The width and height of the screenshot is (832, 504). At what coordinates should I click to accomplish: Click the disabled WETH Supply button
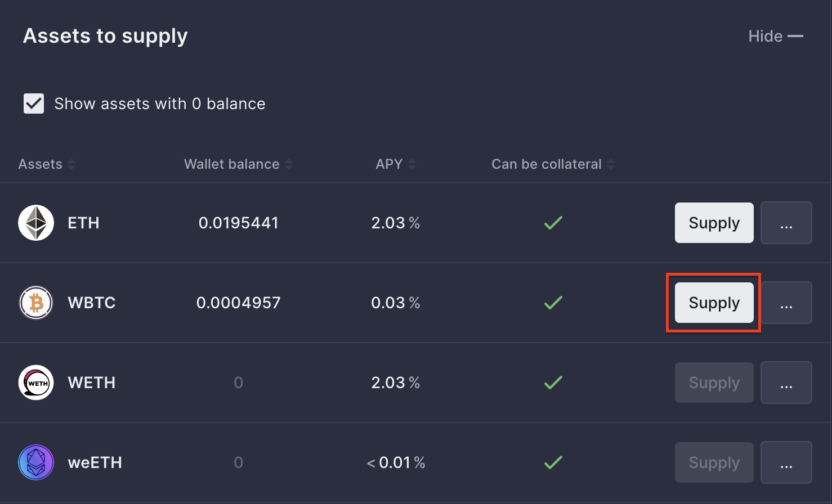point(714,382)
